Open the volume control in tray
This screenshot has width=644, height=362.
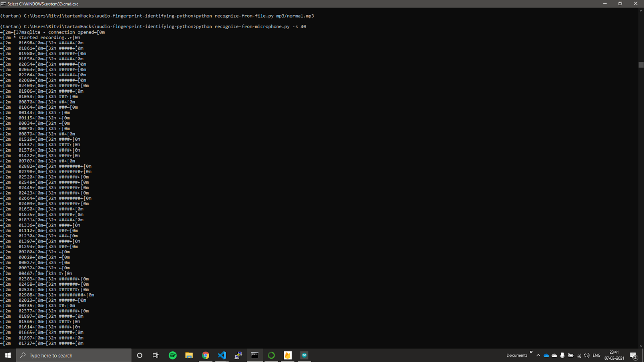587,355
